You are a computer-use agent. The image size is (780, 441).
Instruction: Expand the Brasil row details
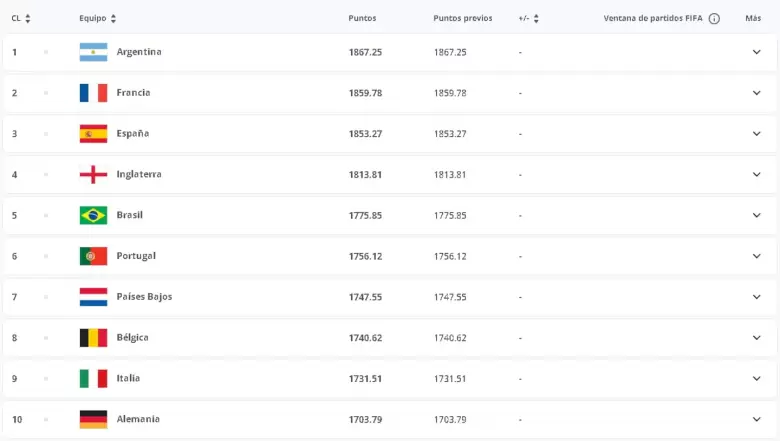point(757,215)
